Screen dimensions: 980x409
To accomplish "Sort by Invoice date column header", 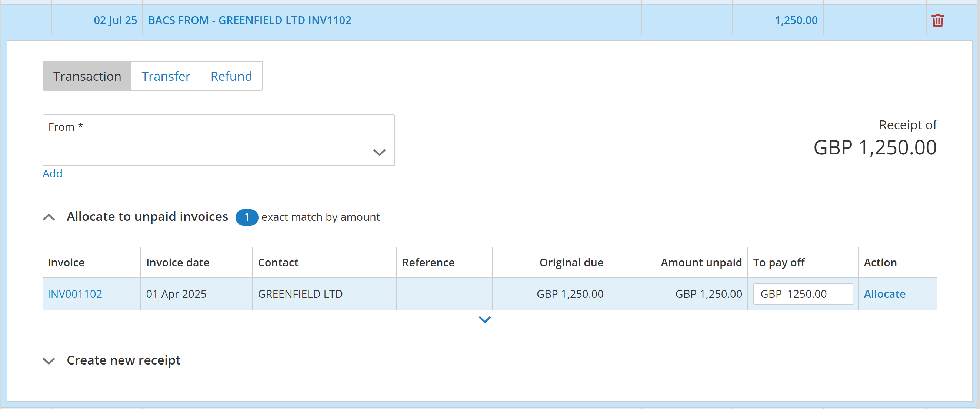I will [x=178, y=263].
